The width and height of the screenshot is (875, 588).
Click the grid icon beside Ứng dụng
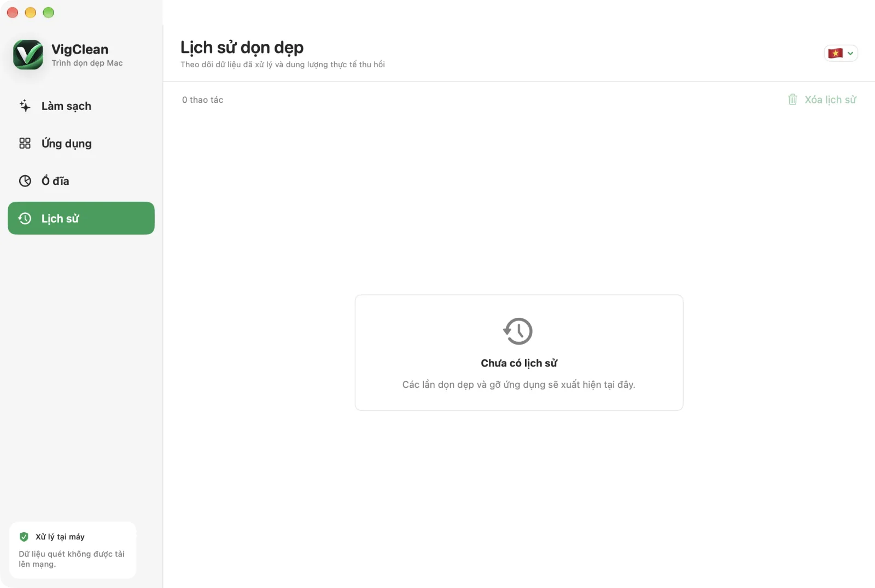pos(25,143)
